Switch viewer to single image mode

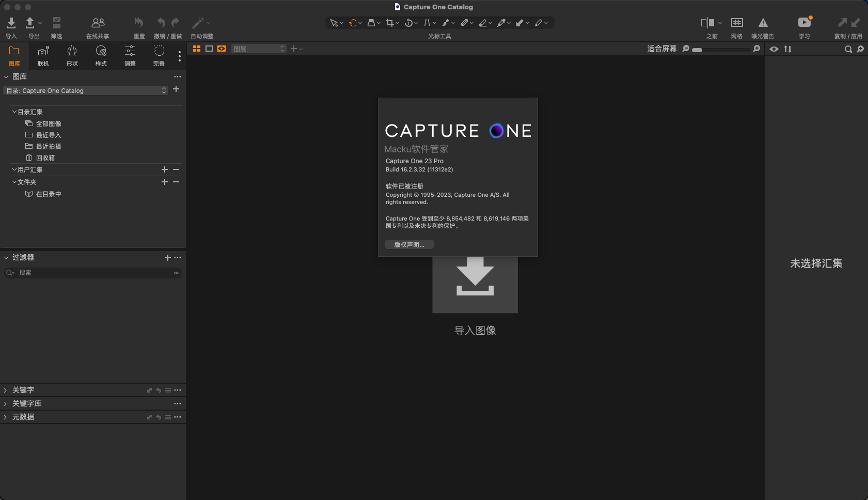pos(209,49)
